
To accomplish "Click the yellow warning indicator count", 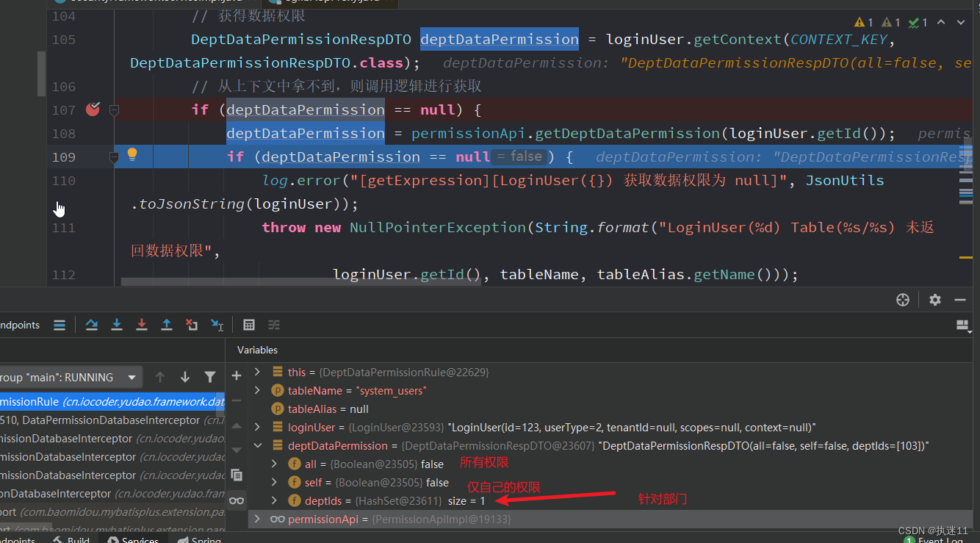I will click(x=864, y=23).
